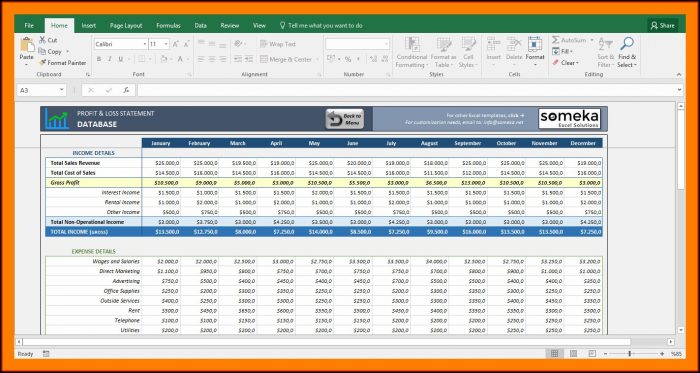This screenshot has width=700, height=373.
Task: Click the Insert Function fx icon
Action: (x=126, y=90)
